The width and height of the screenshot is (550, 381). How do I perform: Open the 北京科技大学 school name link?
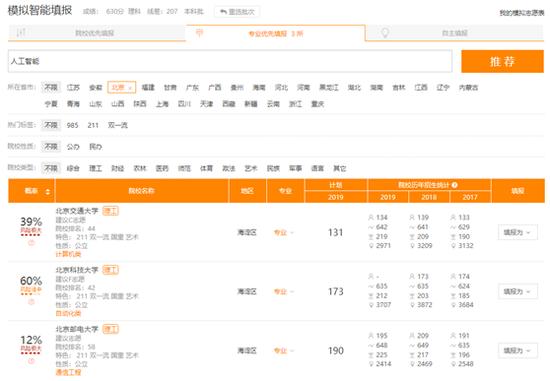point(77,270)
